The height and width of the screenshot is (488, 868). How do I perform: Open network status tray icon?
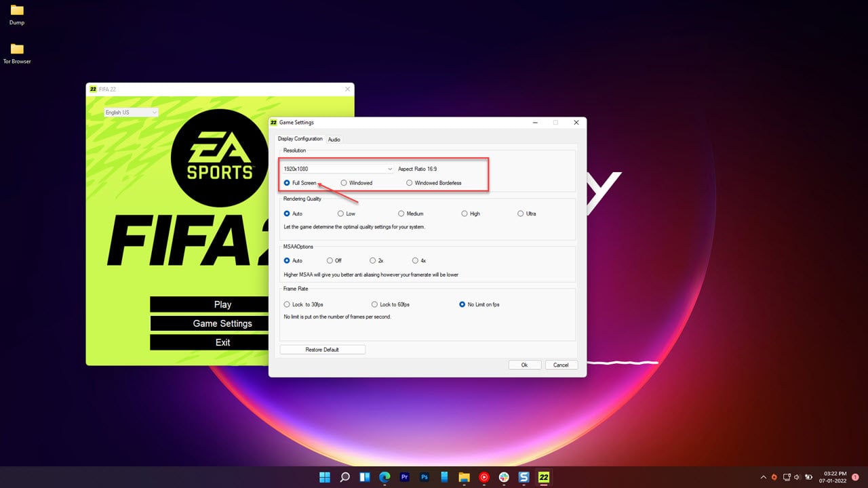[787, 477]
